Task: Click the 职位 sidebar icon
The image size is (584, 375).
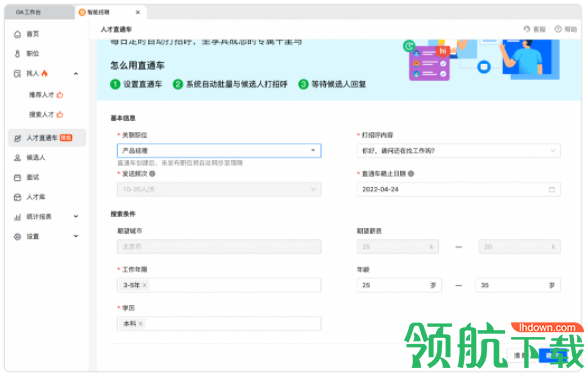Action: point(18,54)
